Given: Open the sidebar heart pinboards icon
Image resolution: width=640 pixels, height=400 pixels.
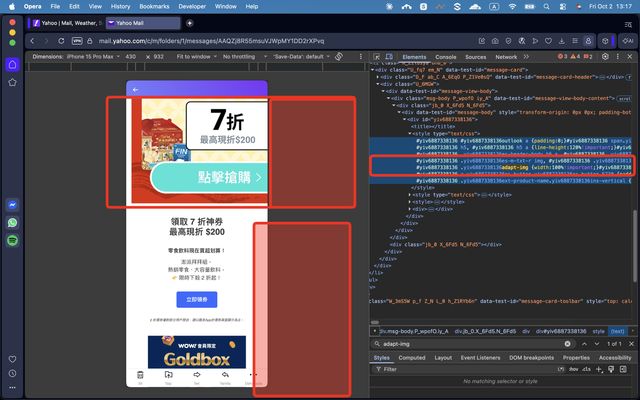Looking at the screenshot, I should pyautogui.click(x=12, y=359).
